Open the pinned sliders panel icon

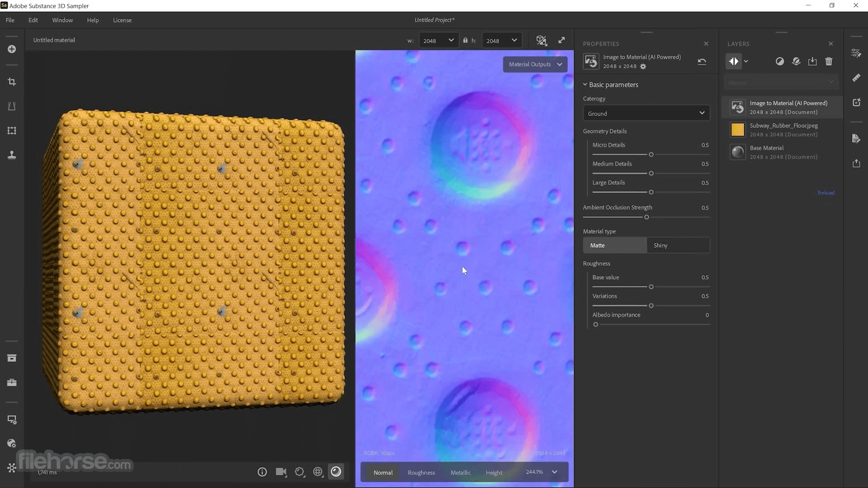click(856, 53)
